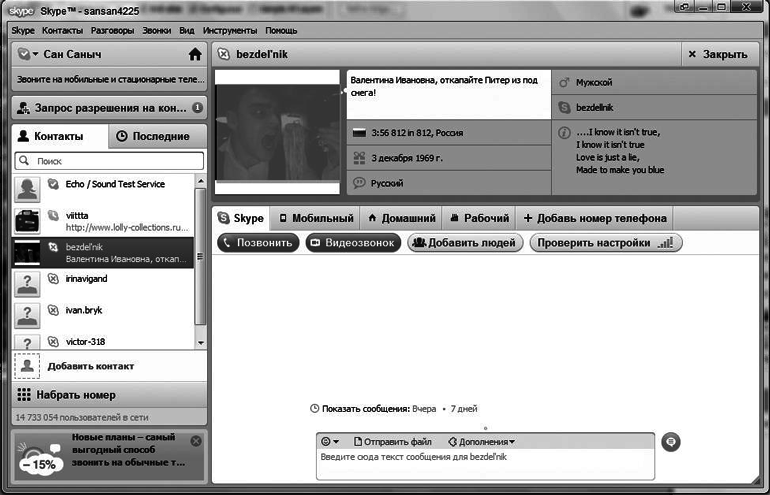Show messages from 7 дней
770x495 pixels.
[x=464, y=409]
